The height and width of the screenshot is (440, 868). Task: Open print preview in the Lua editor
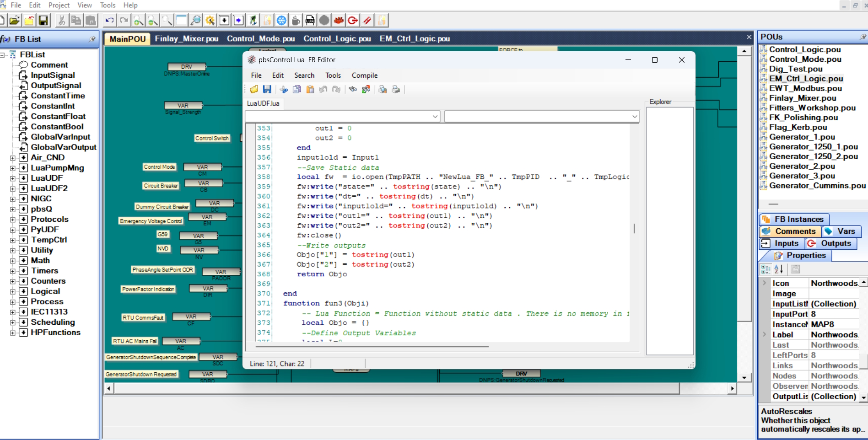click(383, 89)
